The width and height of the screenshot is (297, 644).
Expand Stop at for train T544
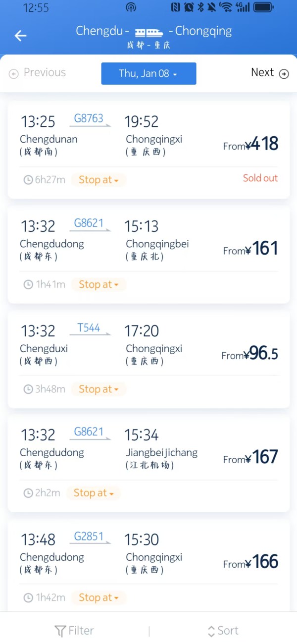pyautogui.click(x=99, y=389)
